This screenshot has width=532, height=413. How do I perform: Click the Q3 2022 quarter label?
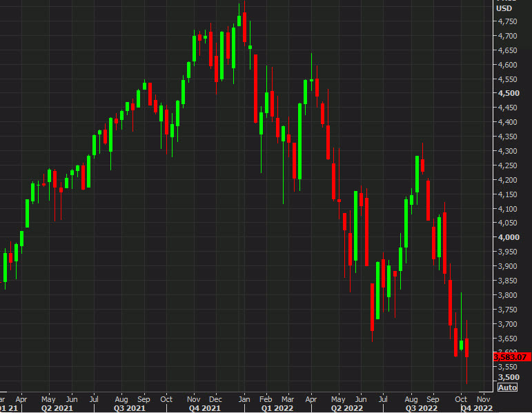[421, 408]
